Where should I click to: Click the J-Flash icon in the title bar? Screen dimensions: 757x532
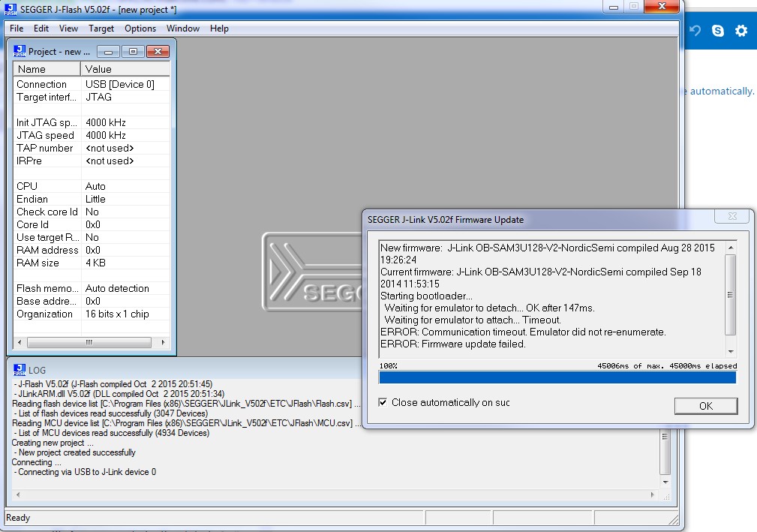[11, 9]
